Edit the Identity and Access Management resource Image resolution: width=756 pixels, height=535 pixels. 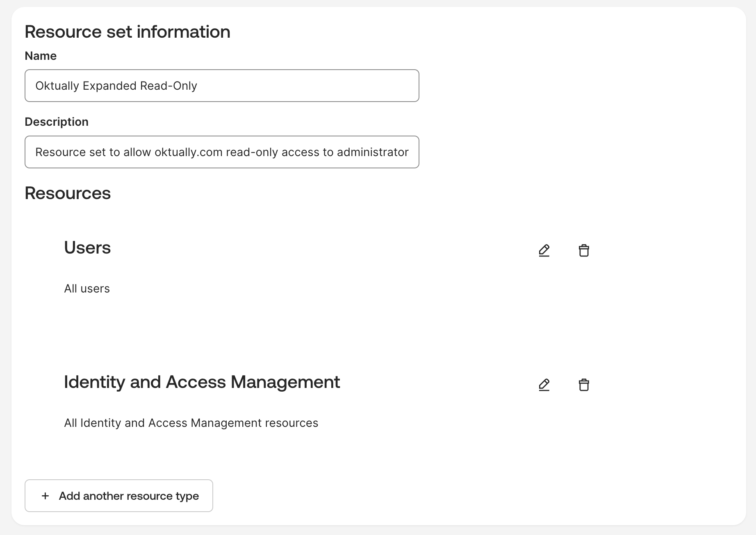coord(544,385)
